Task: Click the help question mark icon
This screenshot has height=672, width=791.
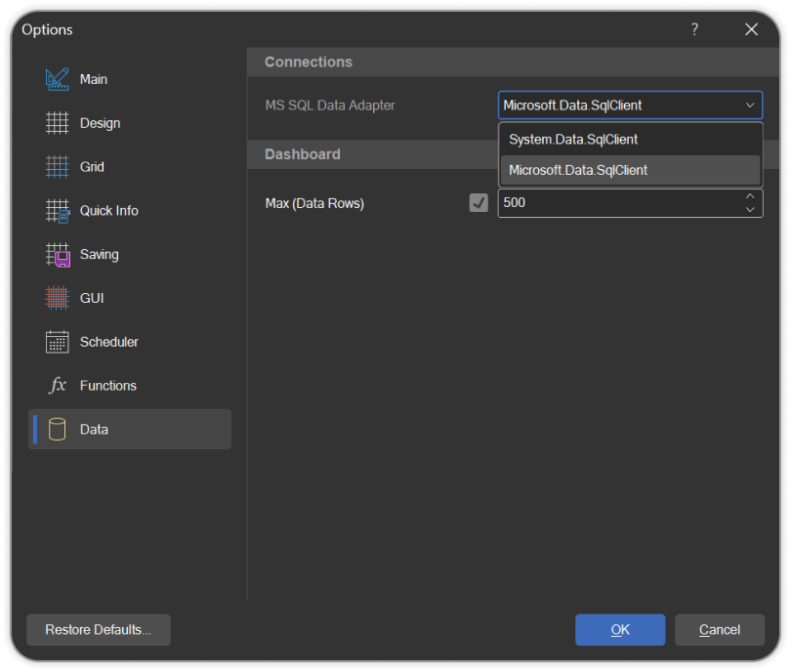Action: 694,29
